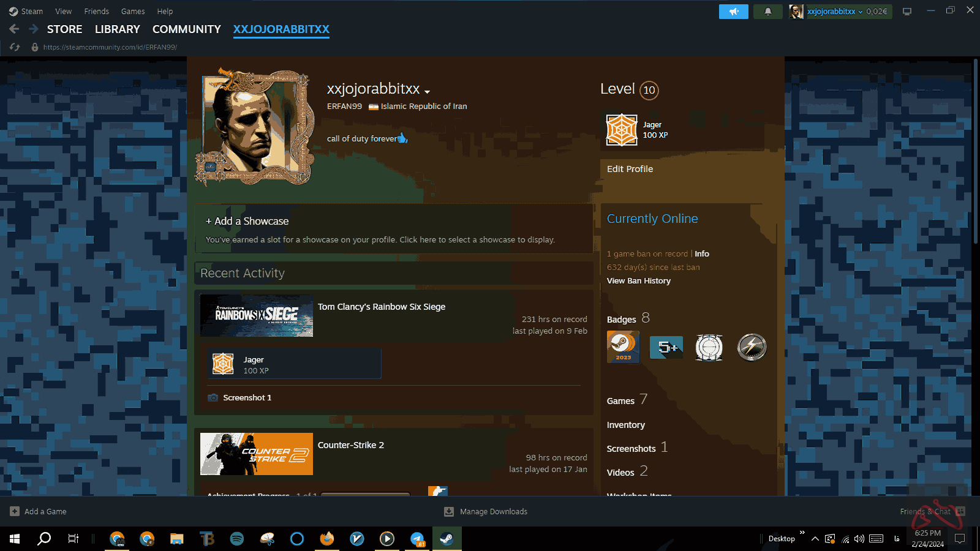Open the Rainbow Six Siege game thumbnail
Image resolution: width=980 pixels, height=551 pixels.
(x=257, y=315)
